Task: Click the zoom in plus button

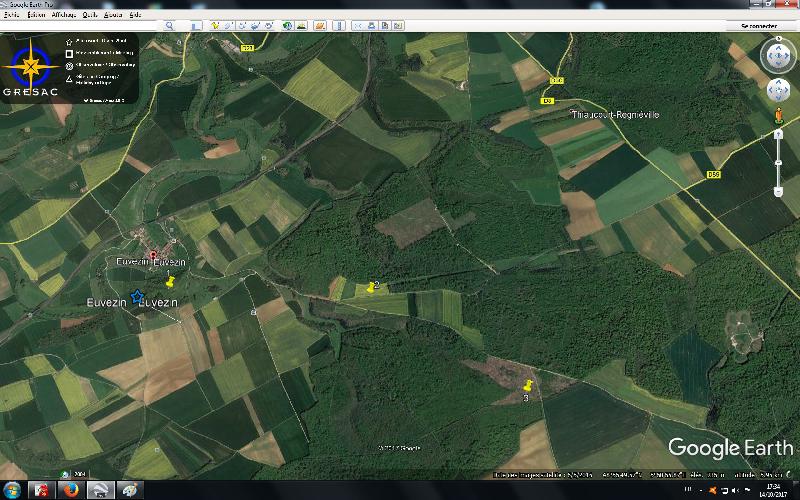Action: pyautogui.click(x=778, y=134)
